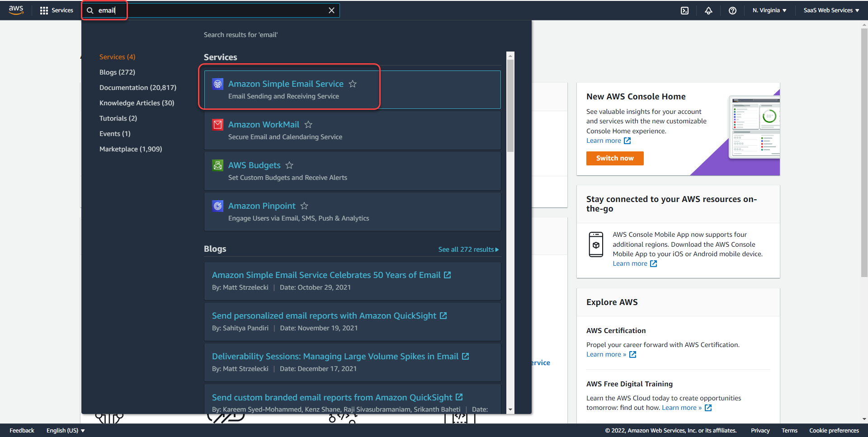Click the Amazon WorkMail envelope icon

tap(217, 125)
